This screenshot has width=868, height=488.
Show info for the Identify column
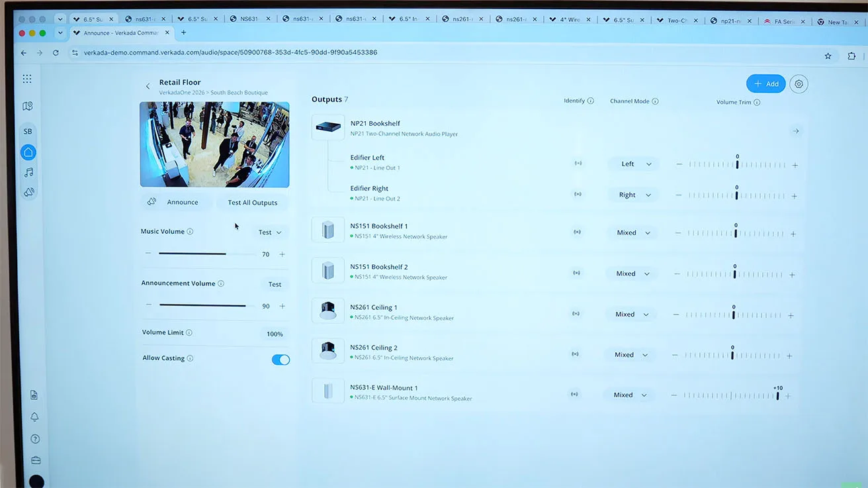click(x=591, y=101)
